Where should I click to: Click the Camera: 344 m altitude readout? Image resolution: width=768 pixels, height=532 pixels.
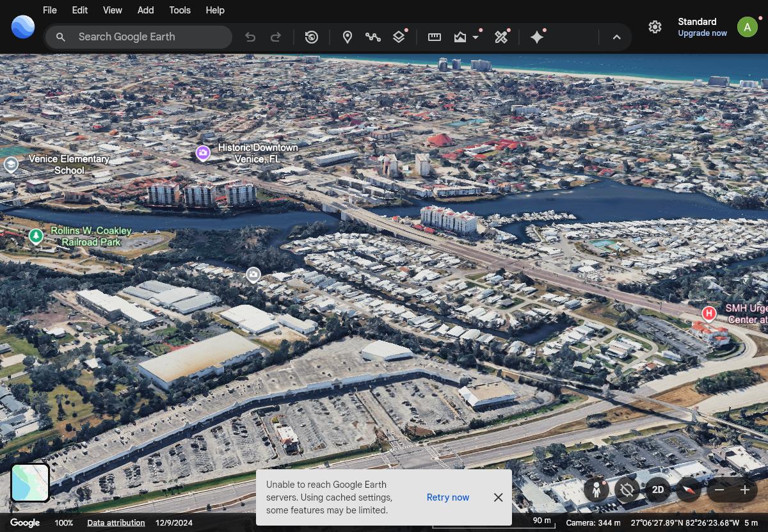point(593,523)
